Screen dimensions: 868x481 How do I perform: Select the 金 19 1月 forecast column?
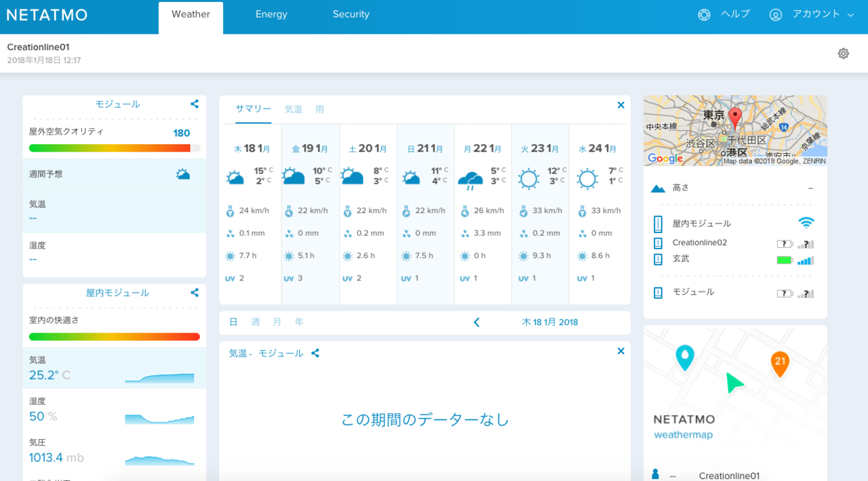pyautogui.click(x=311, y=214)
